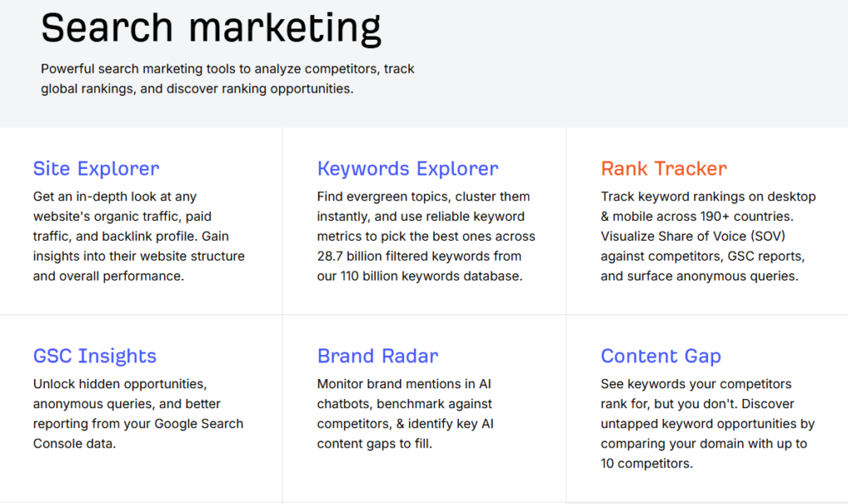
Task: Click the Rank Tracker description paragraph
Action: [x=708, y=236]
